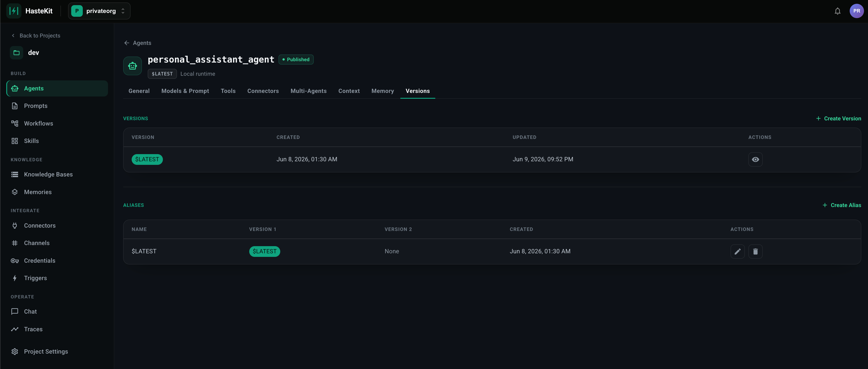868x369 pixels.
Task: Click the updated date Jun 9, 2026, 09:52 PM
Action: 543,159
